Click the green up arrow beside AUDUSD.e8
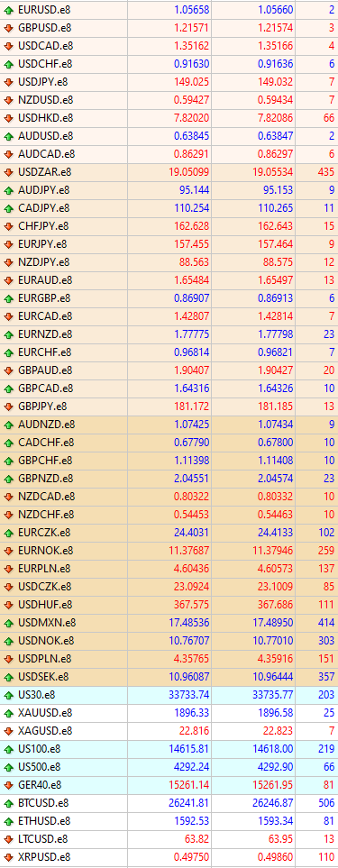 (8, 136)
